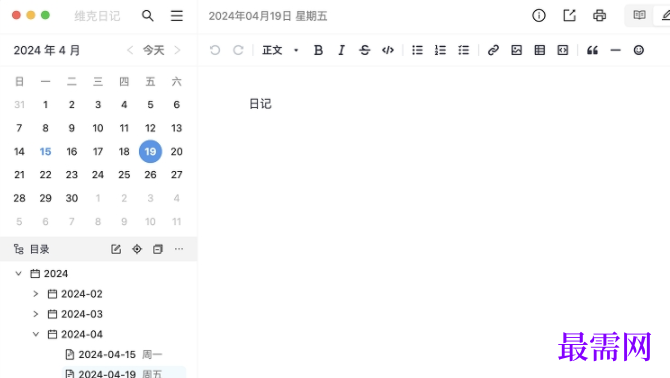
Task: Switch to reading mode book icon
Action: pos(639,15)
